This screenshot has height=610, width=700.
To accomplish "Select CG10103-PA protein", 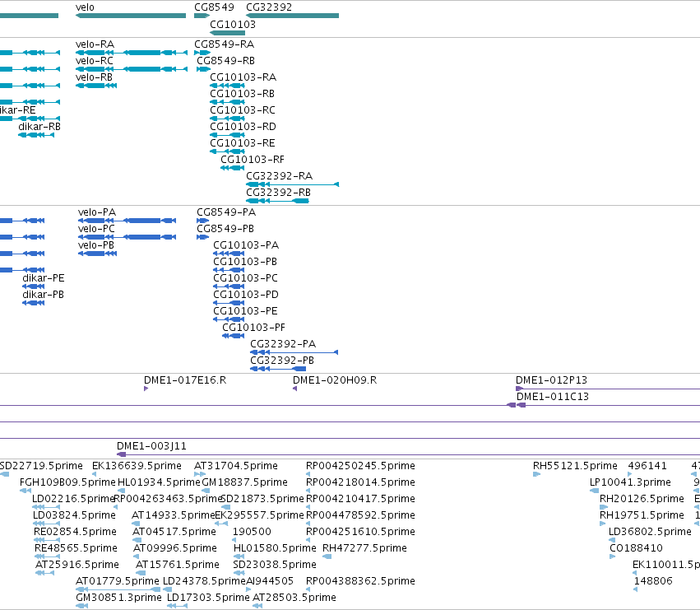I will 229,254.
